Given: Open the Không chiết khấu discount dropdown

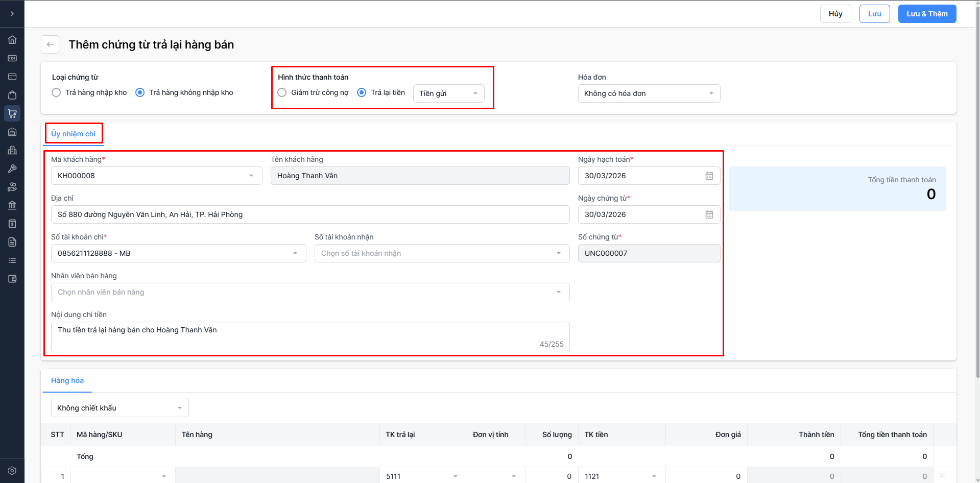Looking at the screenshot, I should click(x=119, y=408).
